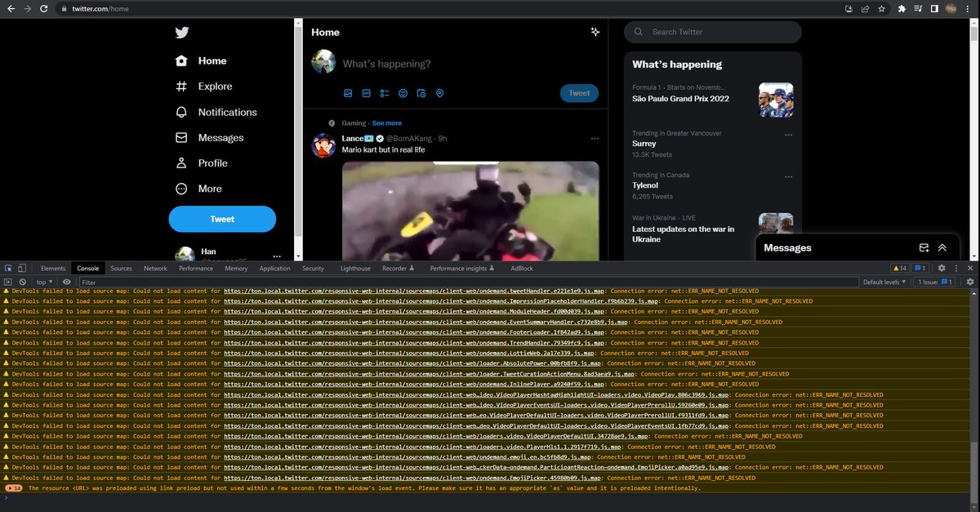Click the 14 warnings counter

pos(899,268)
